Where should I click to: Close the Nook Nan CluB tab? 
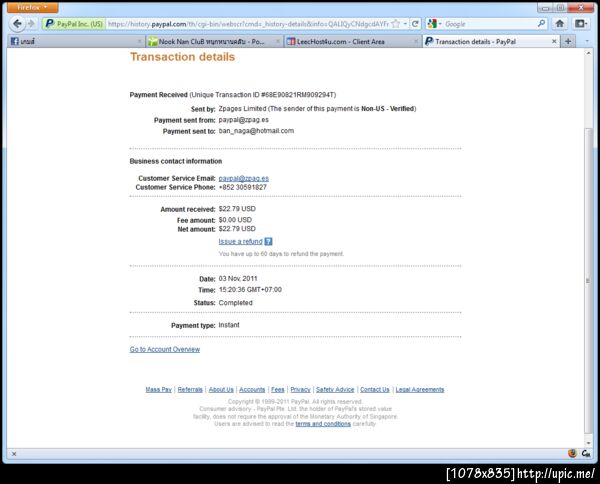tap(278, 41)
